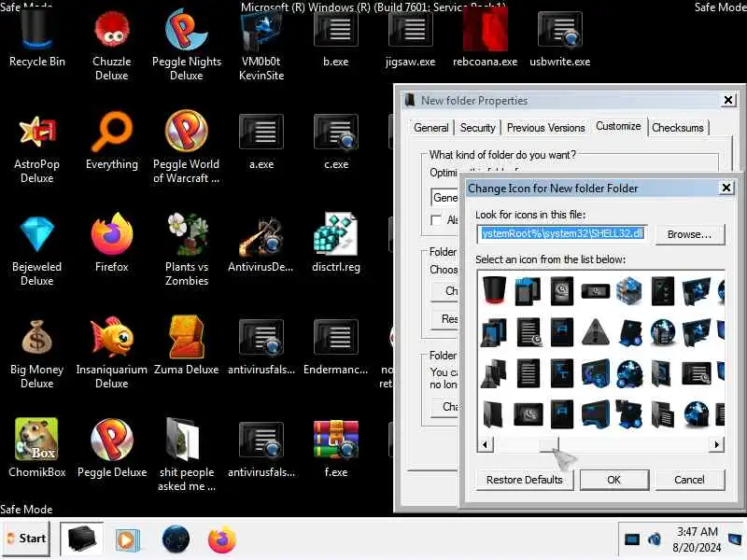Open the Start menu
Viewport: 747px width, 560px height.
(x=27, y=539)
